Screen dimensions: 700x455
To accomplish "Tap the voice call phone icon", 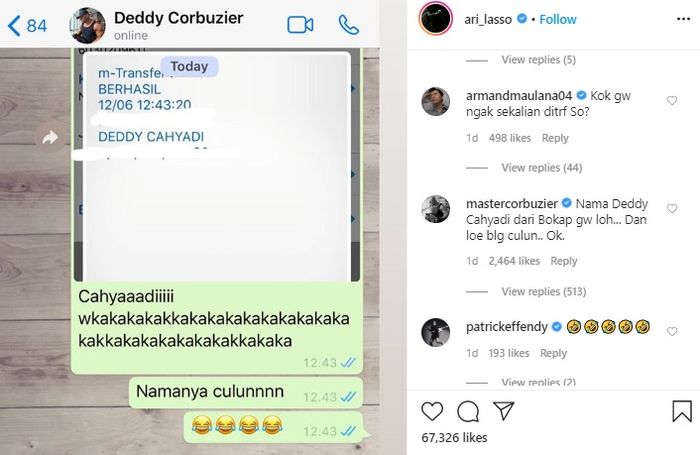I will (x=348, y=25).
